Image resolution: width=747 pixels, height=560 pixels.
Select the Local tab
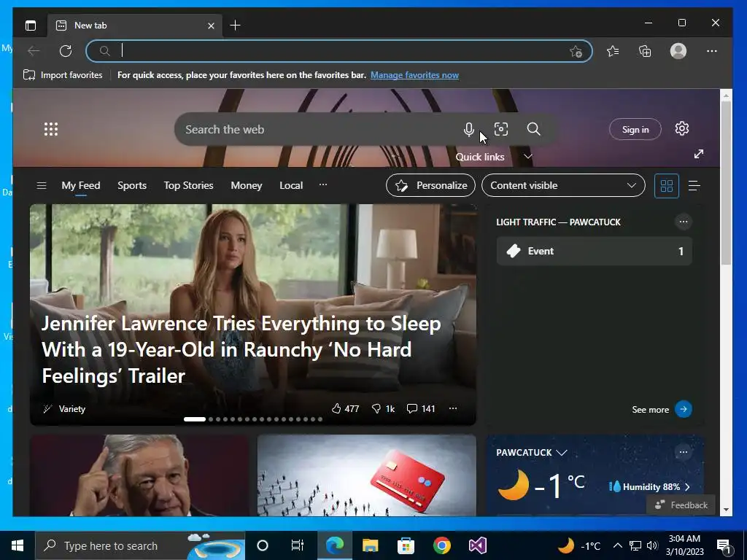[x=291, y=185]
